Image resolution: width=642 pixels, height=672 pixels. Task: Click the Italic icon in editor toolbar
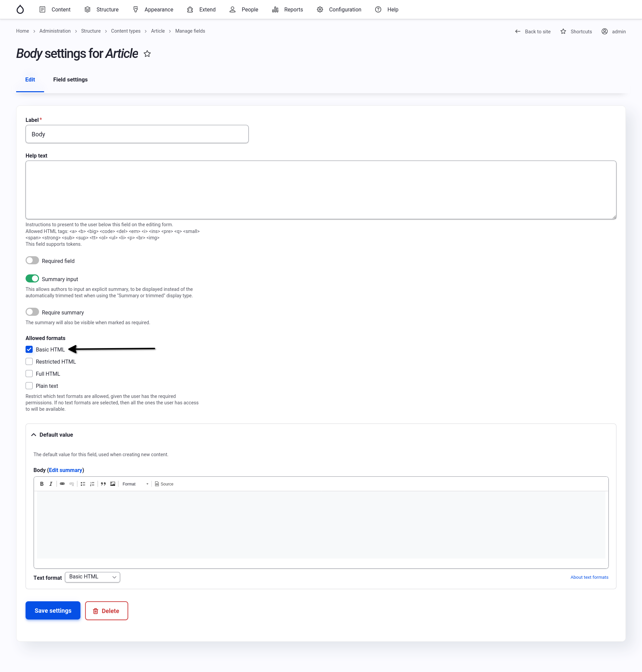tap(51, 484)
